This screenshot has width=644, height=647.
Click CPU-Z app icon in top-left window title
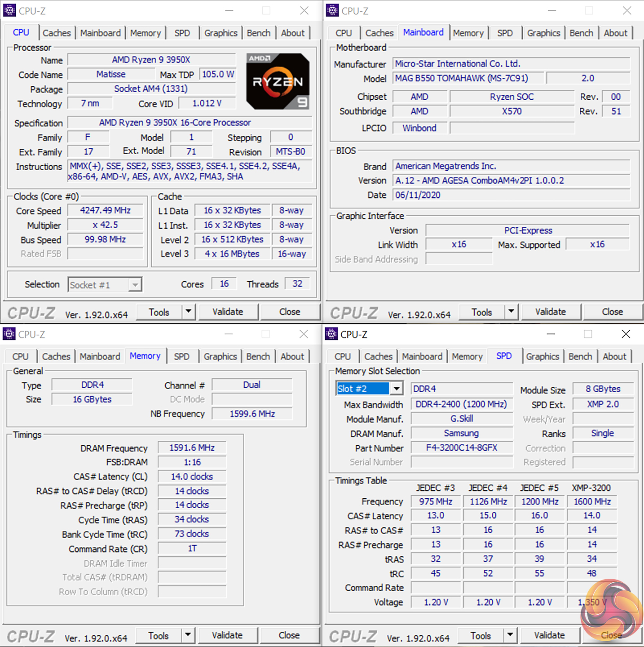(x=9, y=10)
